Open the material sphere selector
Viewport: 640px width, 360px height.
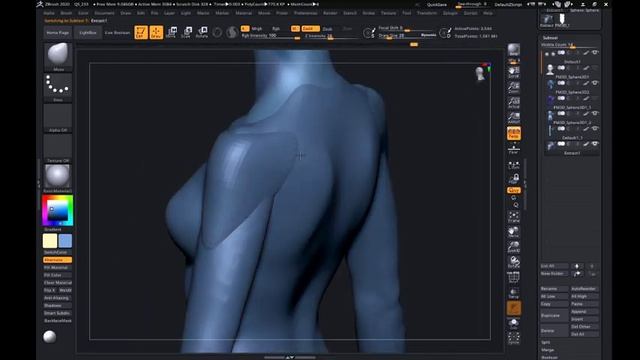click(58, 176)
